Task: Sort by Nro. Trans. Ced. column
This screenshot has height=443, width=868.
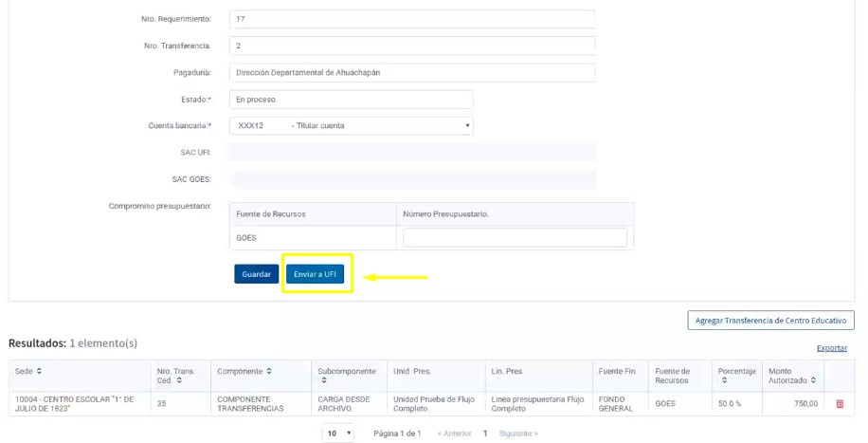Action: point(175,376)
